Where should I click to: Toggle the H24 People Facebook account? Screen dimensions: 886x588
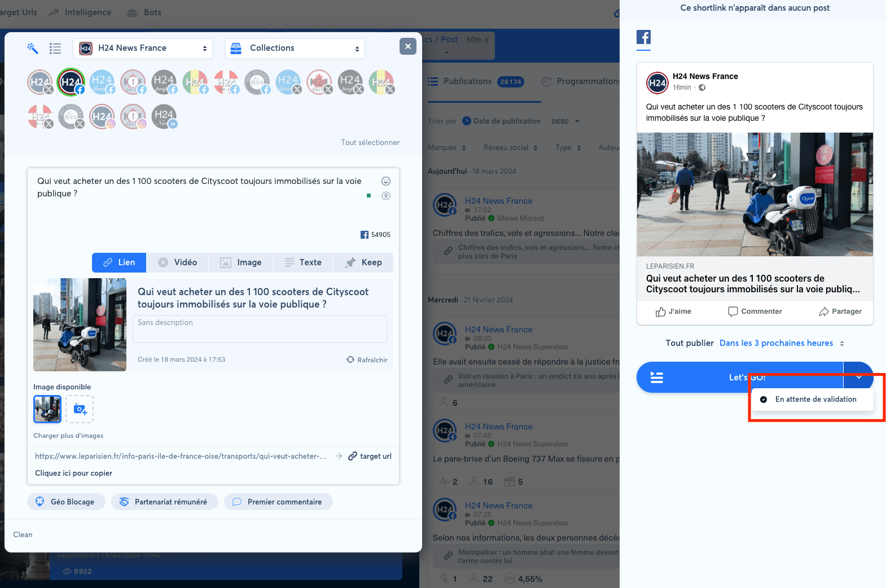click(164, 82)
